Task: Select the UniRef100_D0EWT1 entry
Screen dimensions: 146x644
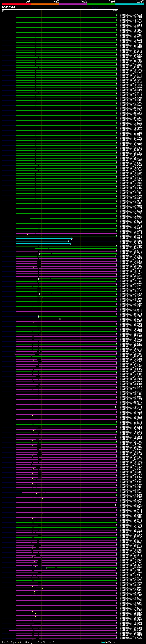Action: pos(131,93)
